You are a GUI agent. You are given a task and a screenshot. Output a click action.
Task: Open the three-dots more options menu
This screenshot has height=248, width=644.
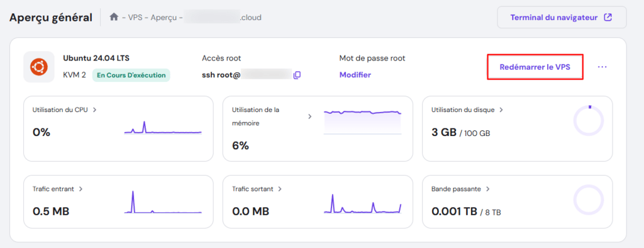[x=602, y=67]
